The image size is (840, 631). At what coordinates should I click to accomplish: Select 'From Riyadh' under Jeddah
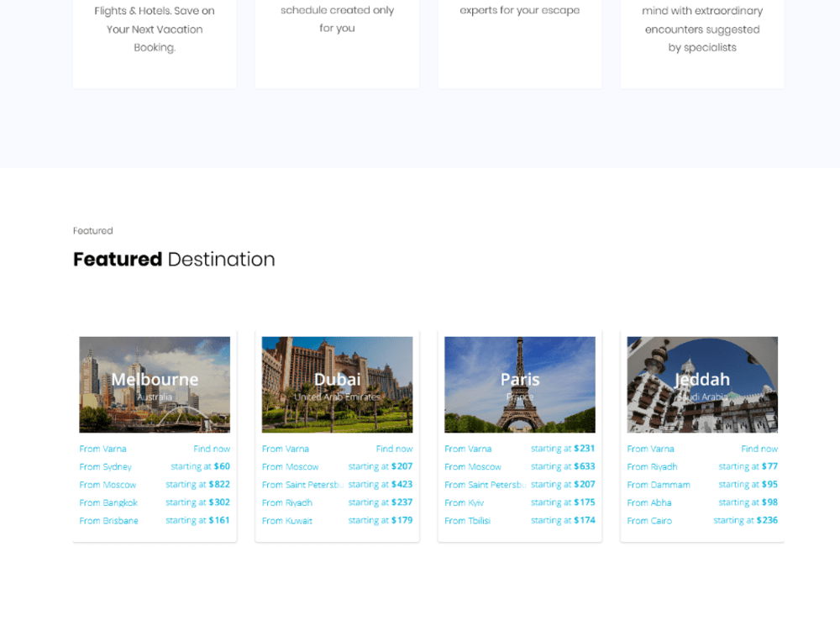[653, 466]
